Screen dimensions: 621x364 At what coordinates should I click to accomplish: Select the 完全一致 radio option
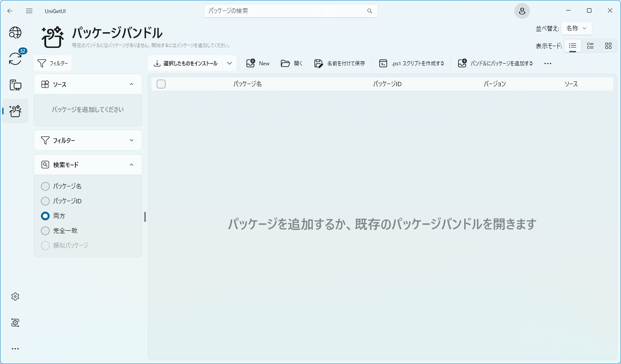click(x=45, y=231)
